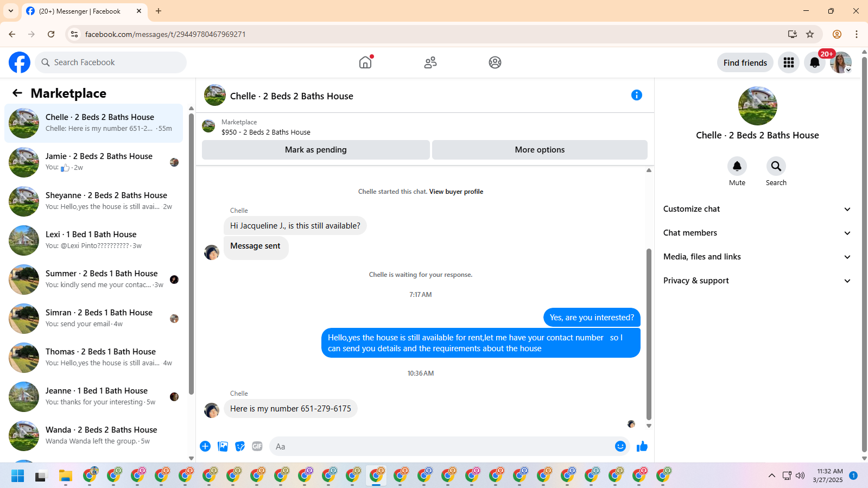868x488 pixels.
Task: Go back with the Marketplace back arrow
Action: click(17, 93)
